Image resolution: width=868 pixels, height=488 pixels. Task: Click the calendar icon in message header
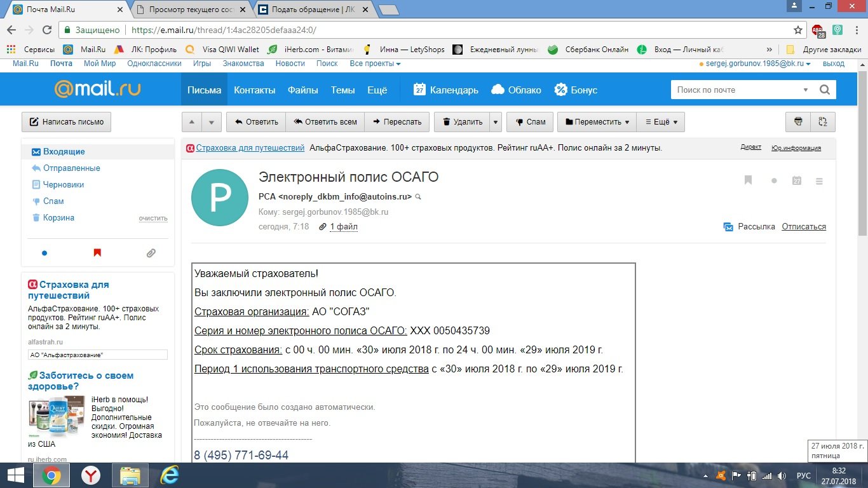[797, 180]
